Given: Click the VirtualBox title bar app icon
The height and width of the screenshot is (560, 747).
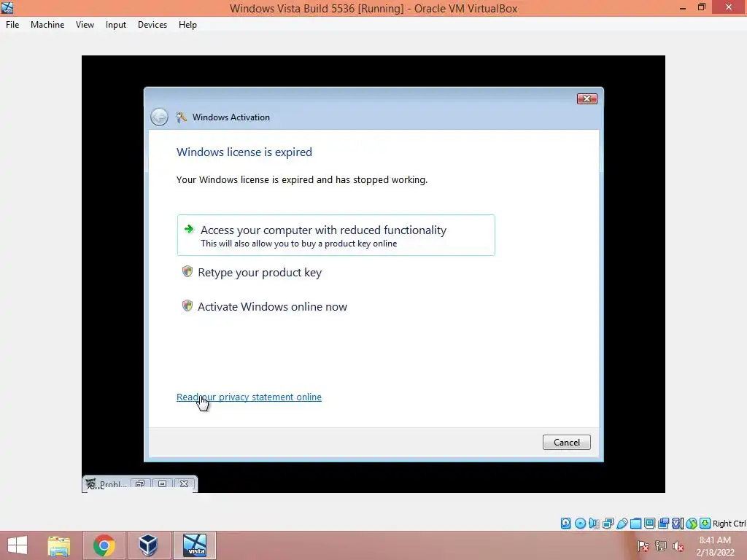Looking at the screenshot, I should point(7,8).
